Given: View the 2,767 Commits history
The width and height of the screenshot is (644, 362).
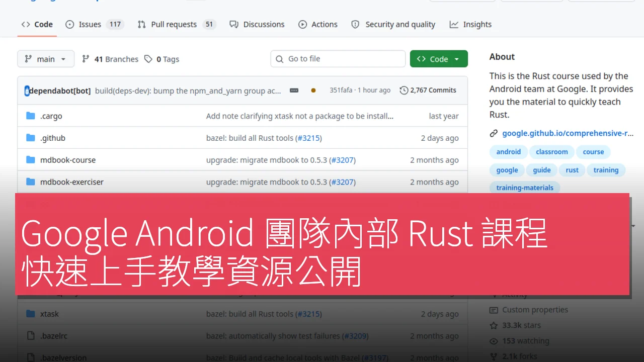Looking at the screenshot, I should 428,90.
